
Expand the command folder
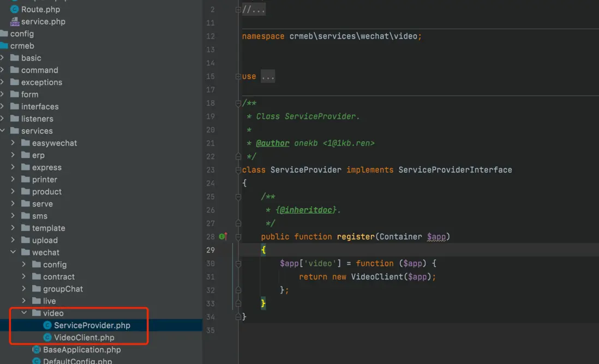pos(2,70)
